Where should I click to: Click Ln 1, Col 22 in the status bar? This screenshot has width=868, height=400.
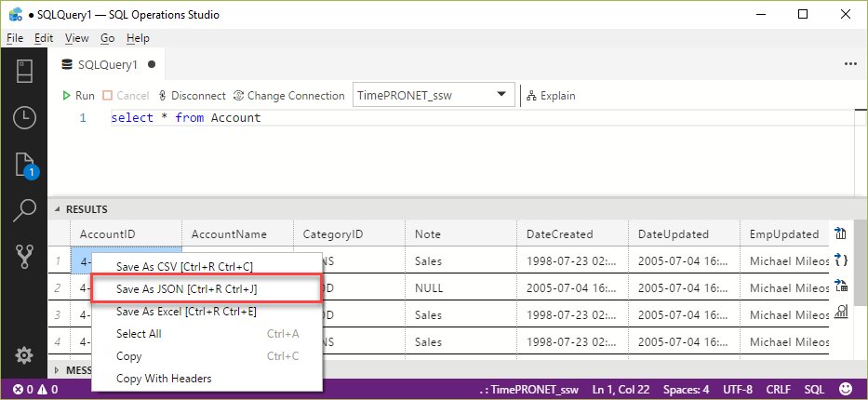pyautogui.click(x=621, y=390)
